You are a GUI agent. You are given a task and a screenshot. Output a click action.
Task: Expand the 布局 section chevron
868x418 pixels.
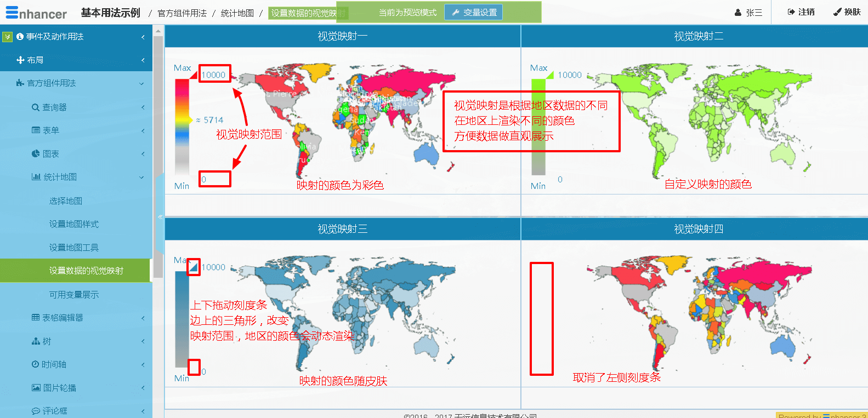[143, 60]
